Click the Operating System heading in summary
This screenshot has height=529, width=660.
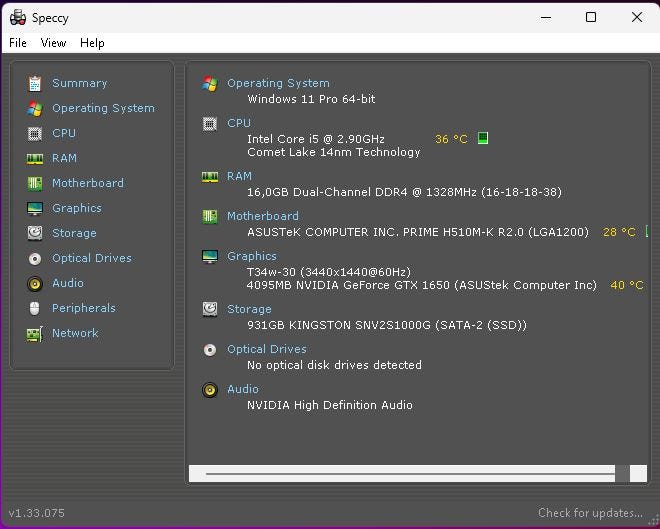click(x=278, y=83)
